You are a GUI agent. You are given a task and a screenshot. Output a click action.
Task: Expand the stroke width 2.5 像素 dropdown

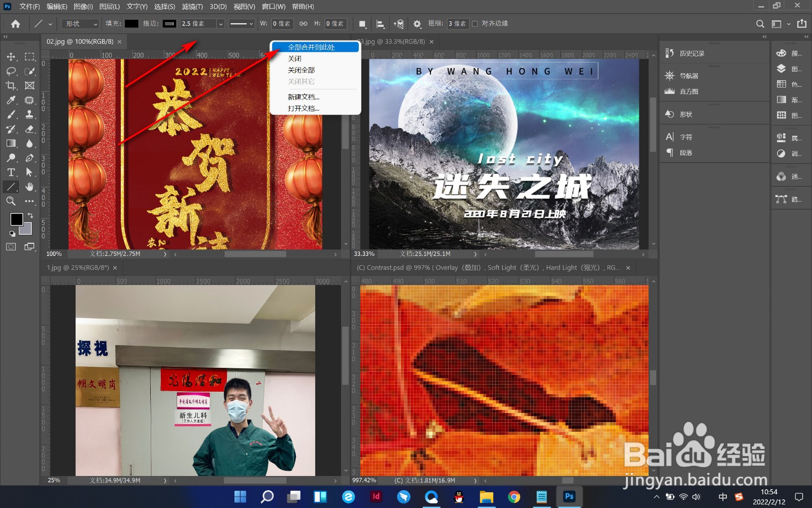coord(220,24)
